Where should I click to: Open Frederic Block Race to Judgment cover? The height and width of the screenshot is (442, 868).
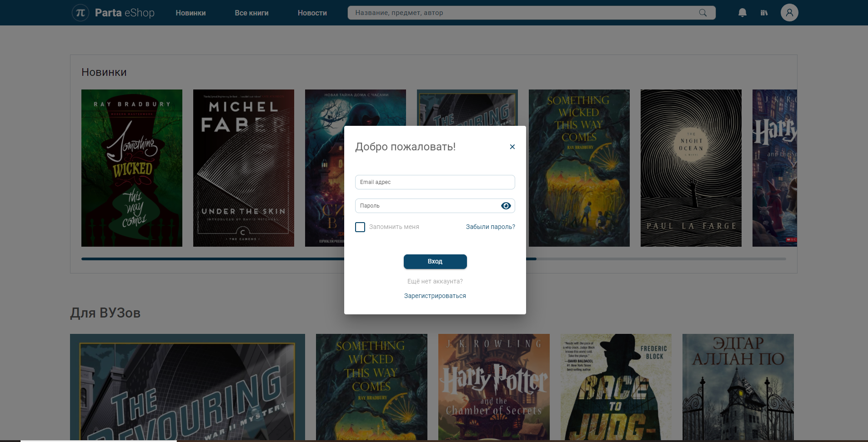616,387
